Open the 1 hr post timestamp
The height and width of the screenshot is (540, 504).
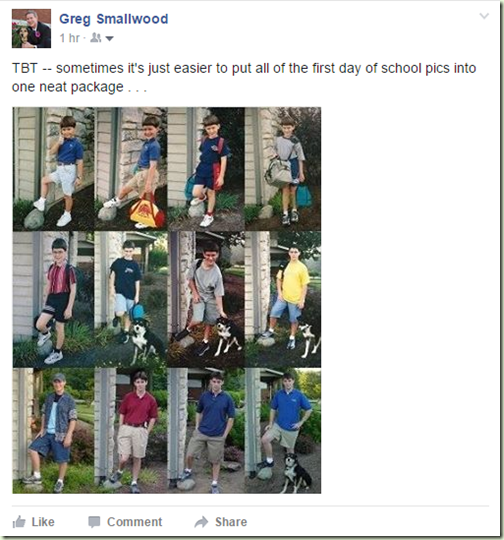tap(70, 38)
